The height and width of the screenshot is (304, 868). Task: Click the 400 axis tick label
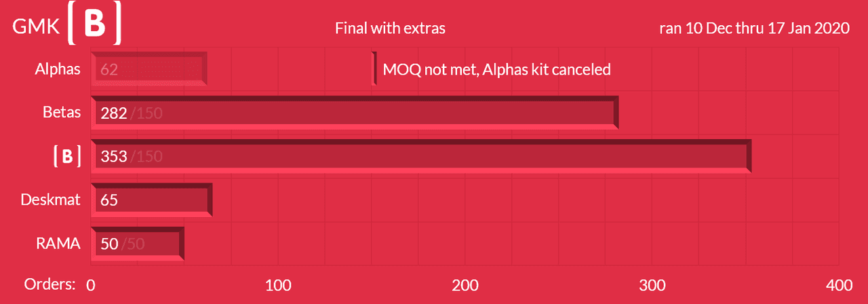click(840, 284)
